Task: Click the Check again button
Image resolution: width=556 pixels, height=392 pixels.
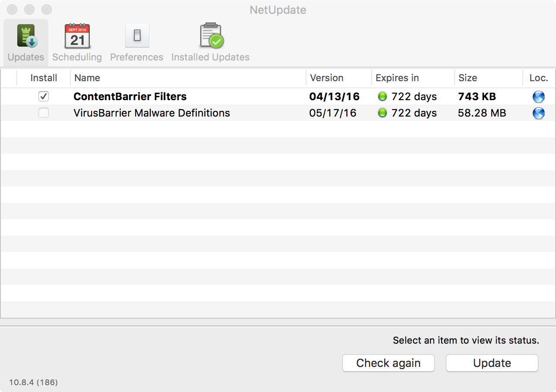Action: 389,363
